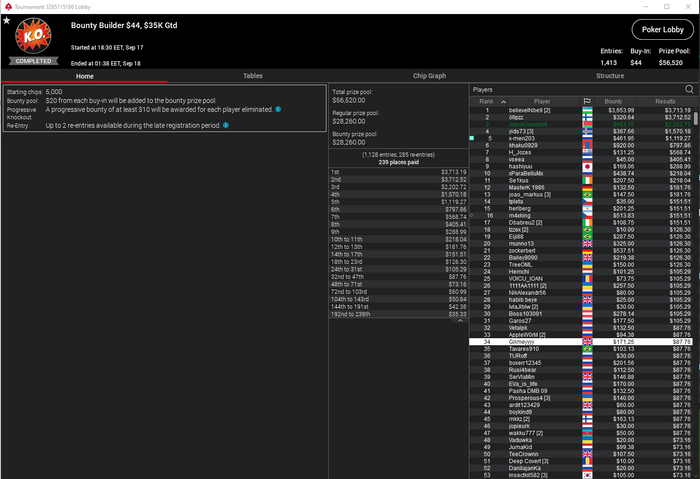Click the Argentina flag beside herlberg
700x479 pixels.
tap(588, 208)
